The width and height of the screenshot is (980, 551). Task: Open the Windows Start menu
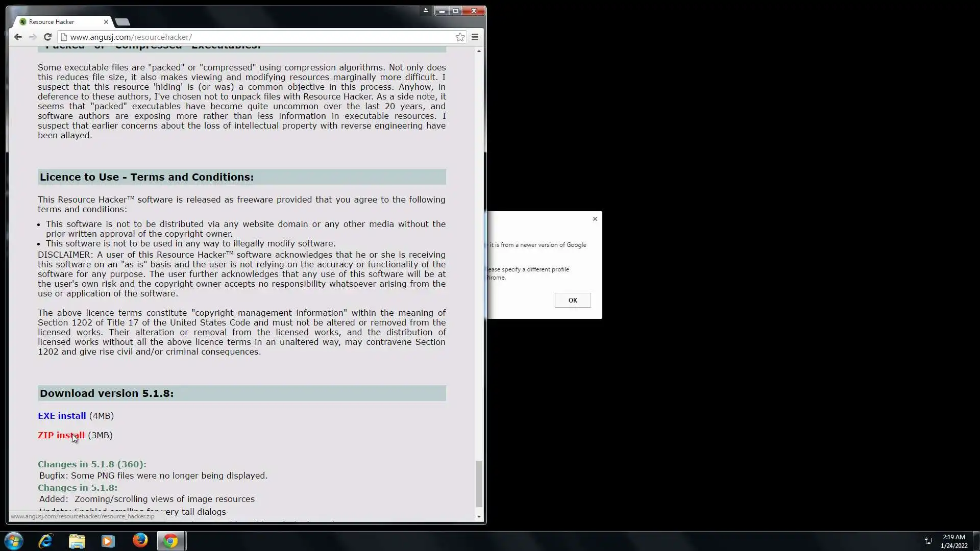coord(14,541)
